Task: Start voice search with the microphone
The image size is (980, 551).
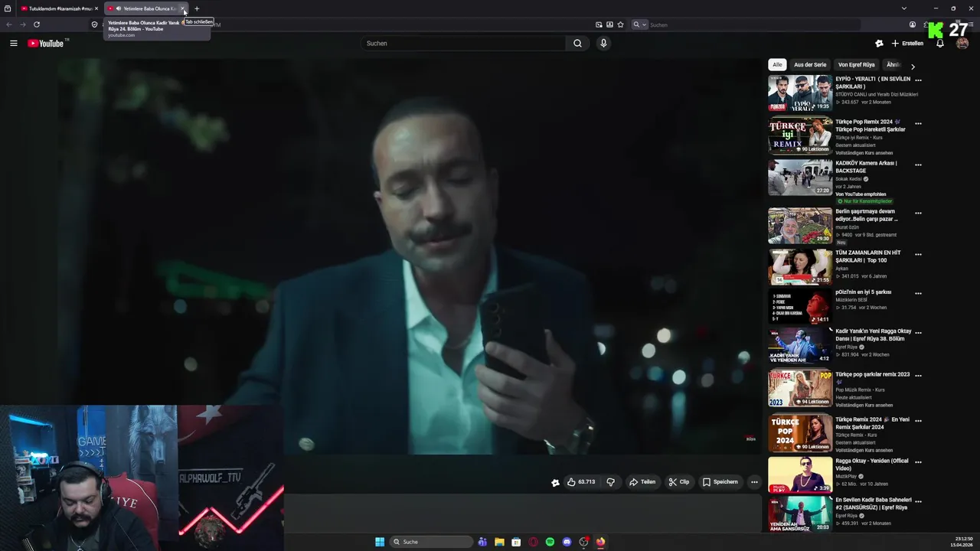Action: pyautogui.click(x=603, y=44)
